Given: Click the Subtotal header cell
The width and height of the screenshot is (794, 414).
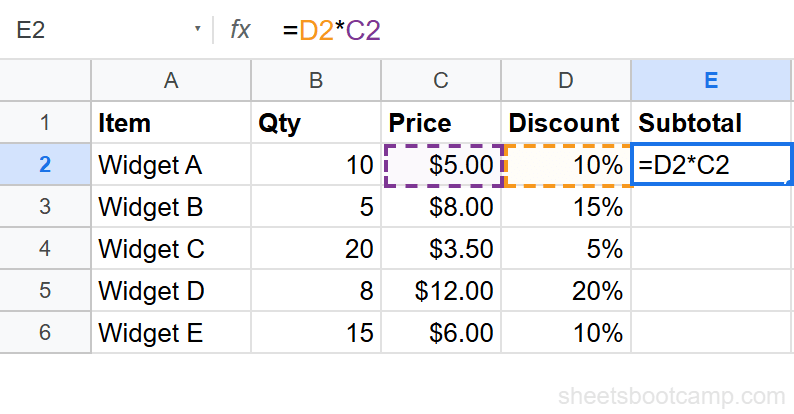Looking at the screenshot, I should pyautogui.click(x=711, y=122).
